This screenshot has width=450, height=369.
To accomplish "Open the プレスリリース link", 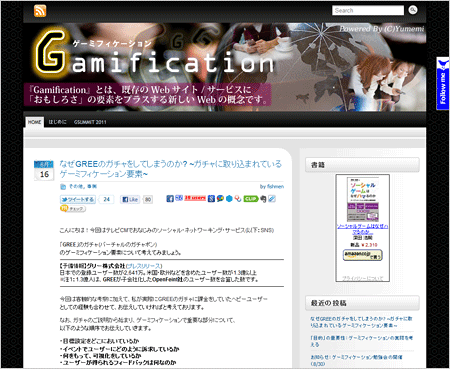I will coord(144,266).
